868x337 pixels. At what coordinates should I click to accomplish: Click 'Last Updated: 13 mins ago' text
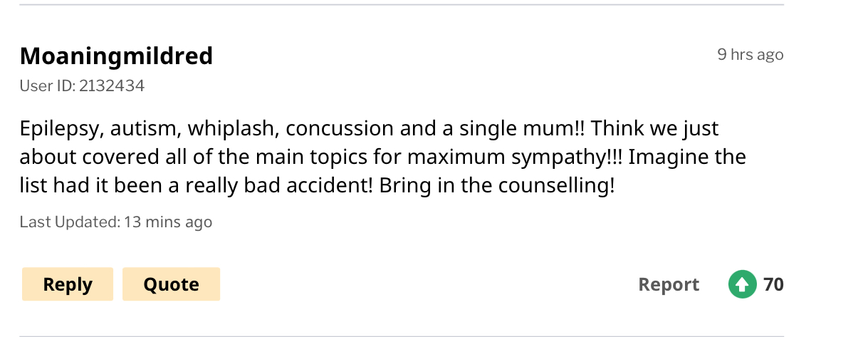[116, 222]
